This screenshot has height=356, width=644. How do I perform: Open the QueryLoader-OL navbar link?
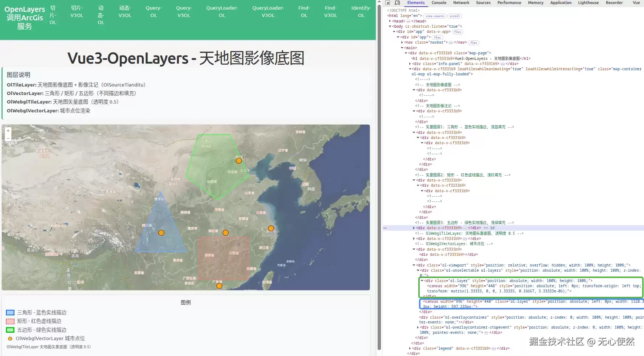[x=222, y=11]
